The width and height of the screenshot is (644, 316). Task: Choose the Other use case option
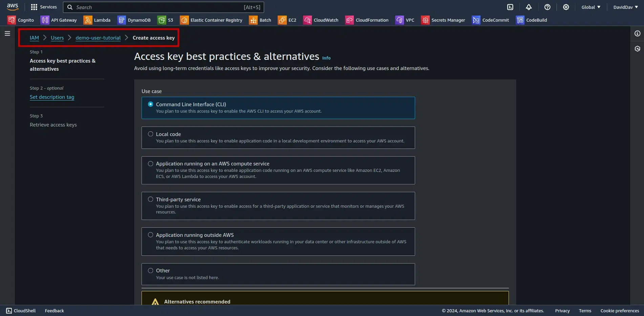pyautogui.click(x=151, y=271)
